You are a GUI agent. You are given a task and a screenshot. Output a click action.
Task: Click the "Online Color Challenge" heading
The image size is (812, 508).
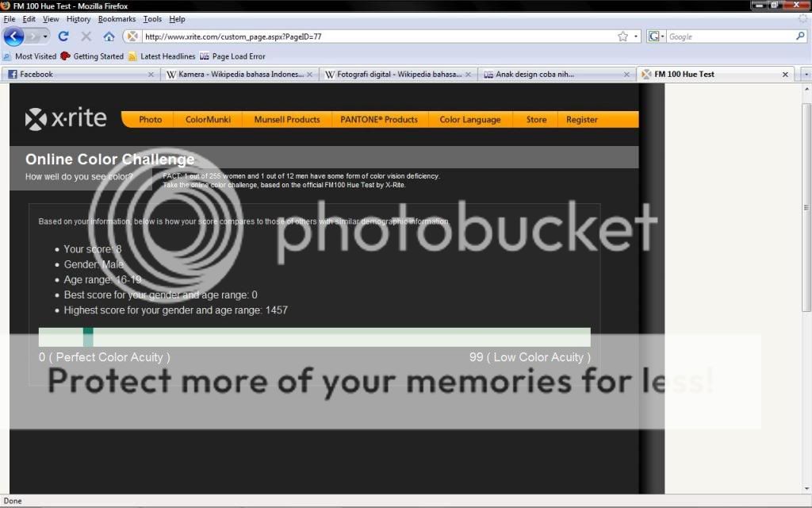(109, 159)
